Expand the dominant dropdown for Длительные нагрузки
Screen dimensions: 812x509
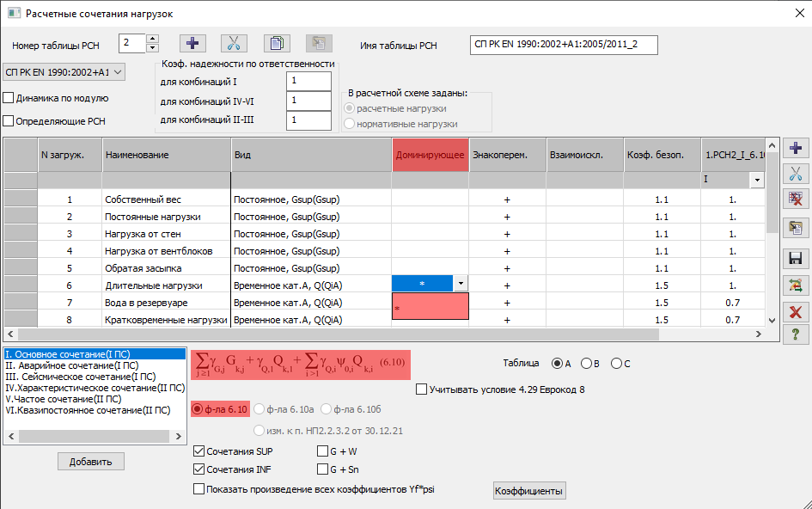pyautogui.click(x=461, y=283)
